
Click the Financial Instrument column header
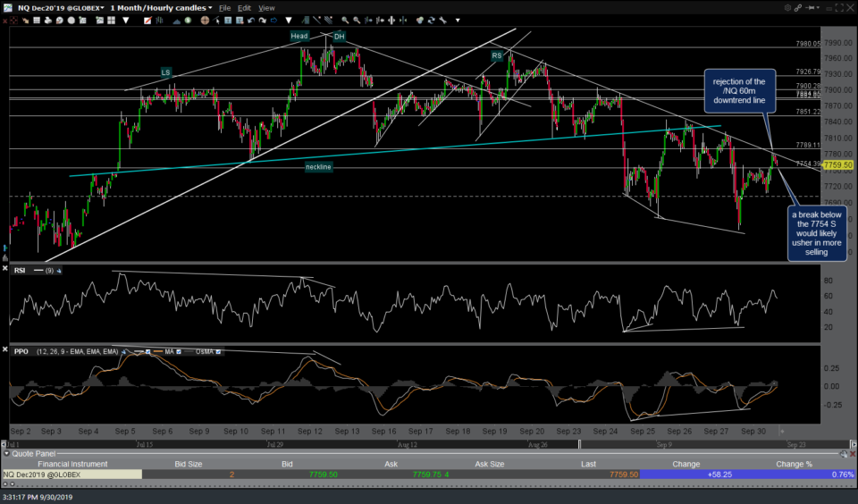(72, 464)
